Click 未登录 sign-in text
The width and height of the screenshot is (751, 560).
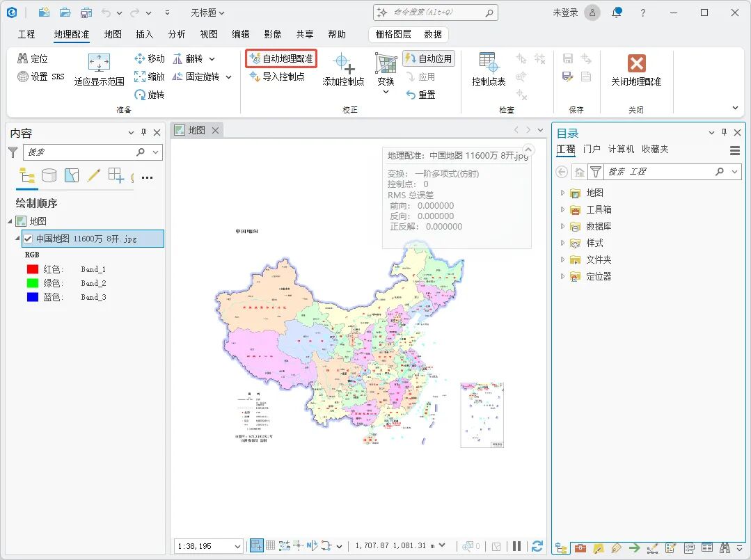tap(566, 13)
